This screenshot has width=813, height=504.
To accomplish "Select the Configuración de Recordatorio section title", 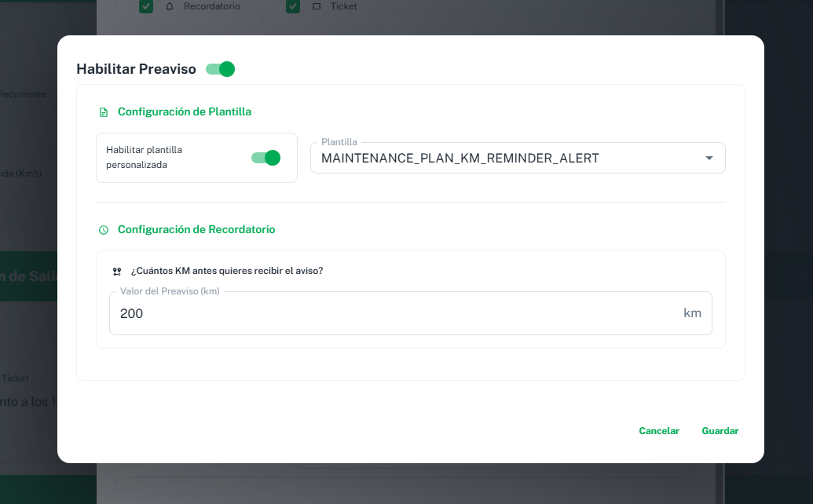I will tap(196, 229).
